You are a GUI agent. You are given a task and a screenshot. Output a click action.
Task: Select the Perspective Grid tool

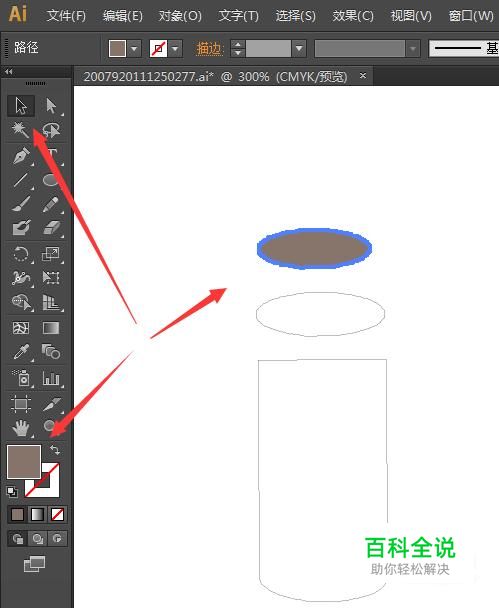51,302
